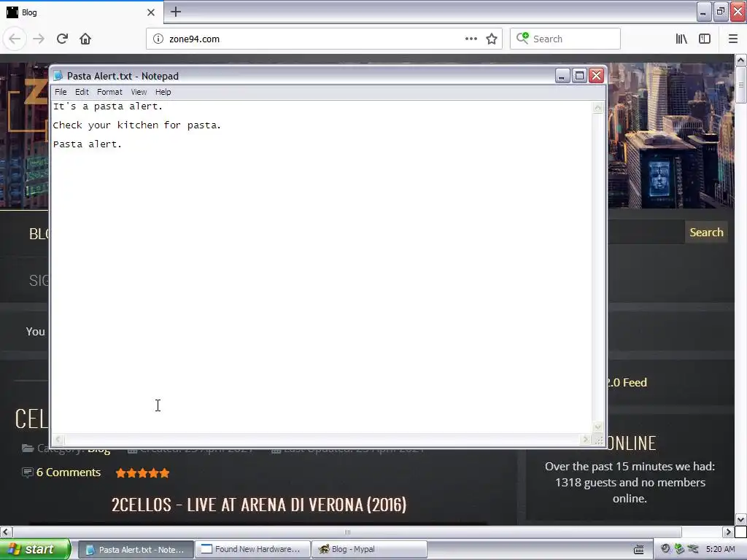747x560 pixels.
Task: Click the line 'It's a pasta alert.'
Action: point(108,106)
